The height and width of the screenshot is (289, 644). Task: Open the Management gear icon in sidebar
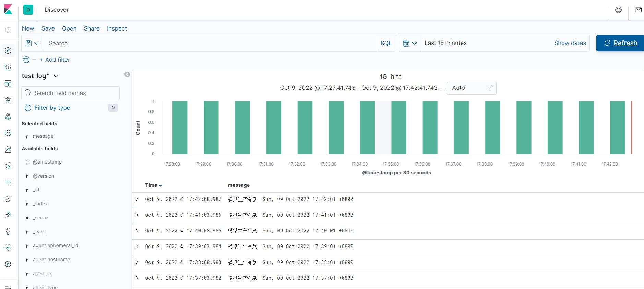point(8,264)
